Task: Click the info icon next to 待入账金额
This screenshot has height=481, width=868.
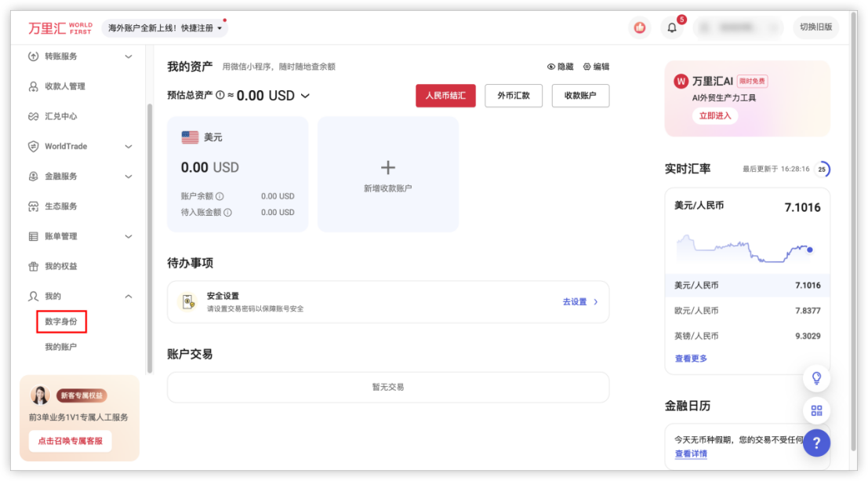Action: coord(227,212)
